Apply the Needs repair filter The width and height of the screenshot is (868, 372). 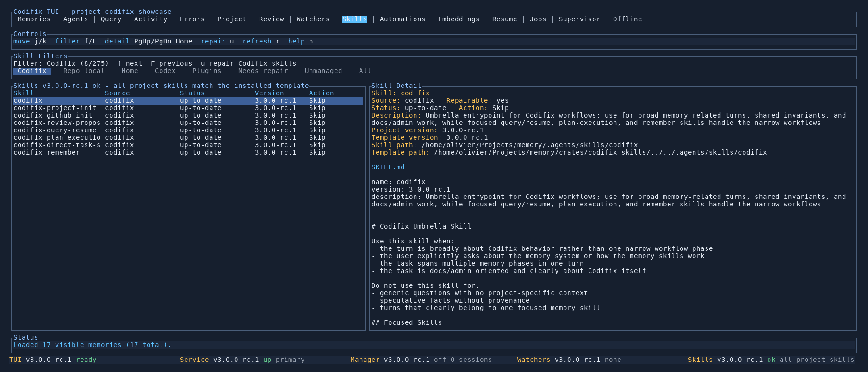tap(263, 71)
